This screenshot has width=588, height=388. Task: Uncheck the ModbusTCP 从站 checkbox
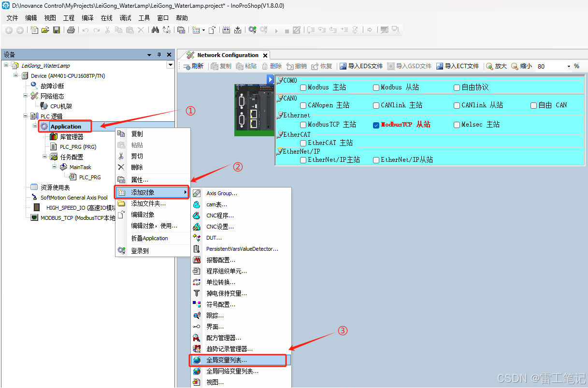pos(376,125)
